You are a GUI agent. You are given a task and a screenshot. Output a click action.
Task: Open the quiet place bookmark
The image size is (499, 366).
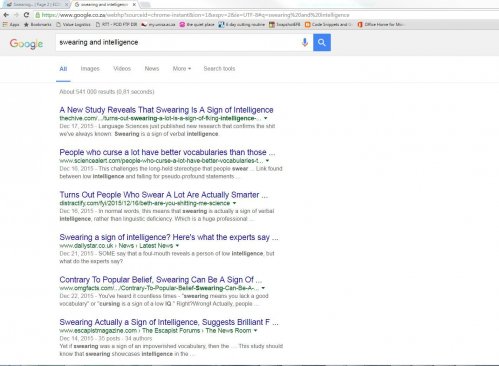tap(197, 25)
